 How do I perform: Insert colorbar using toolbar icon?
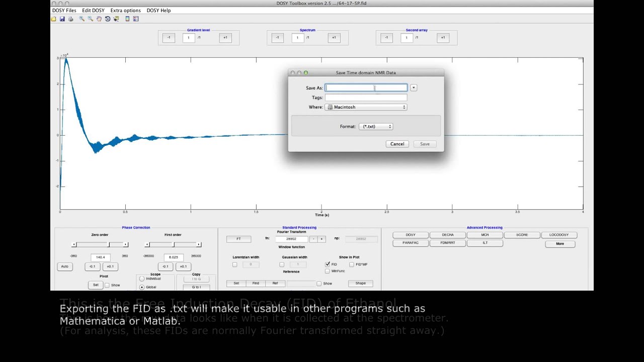point(127,19)
